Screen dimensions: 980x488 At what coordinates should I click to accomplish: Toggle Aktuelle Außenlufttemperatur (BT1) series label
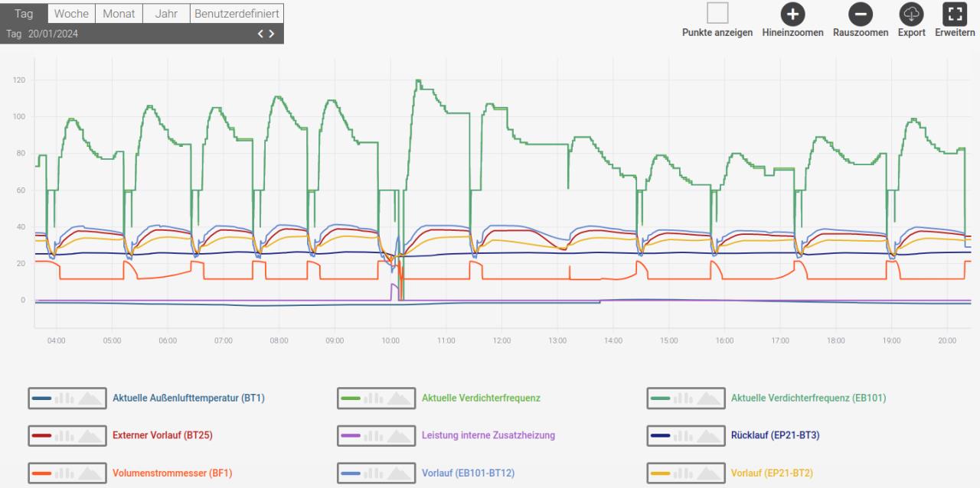point(188,398)
